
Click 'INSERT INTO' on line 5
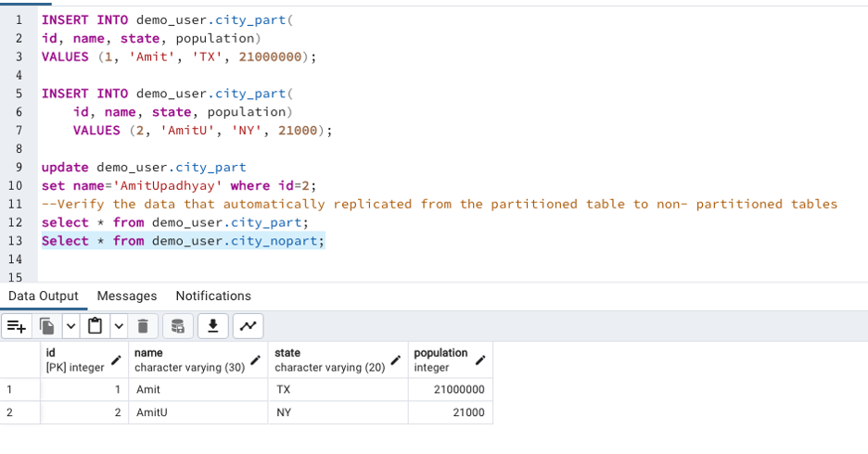pos(84,94)
